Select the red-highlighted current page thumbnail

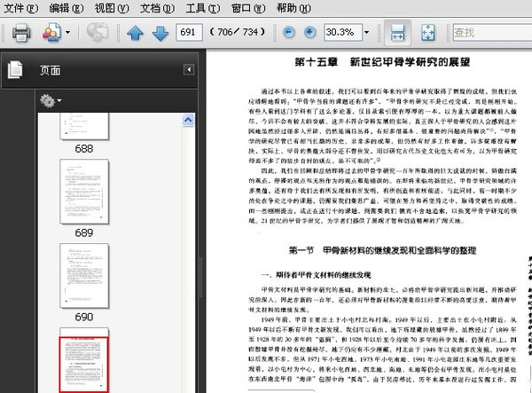83,363
